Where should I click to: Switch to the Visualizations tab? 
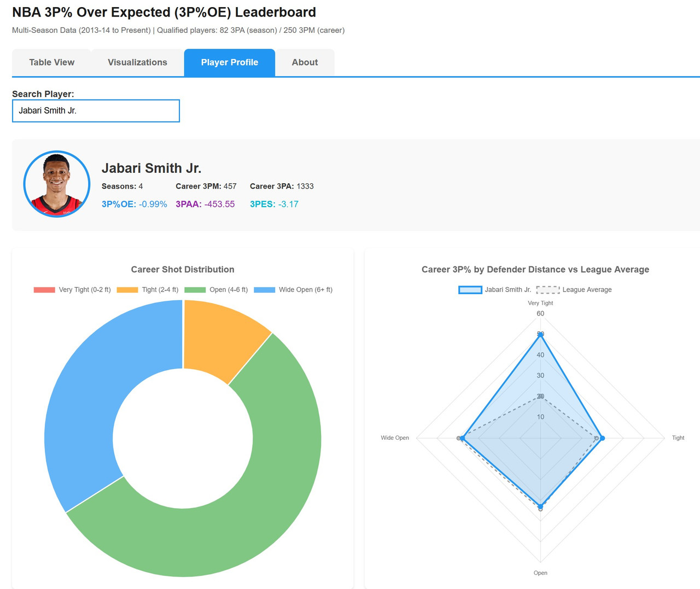point(137,62)
